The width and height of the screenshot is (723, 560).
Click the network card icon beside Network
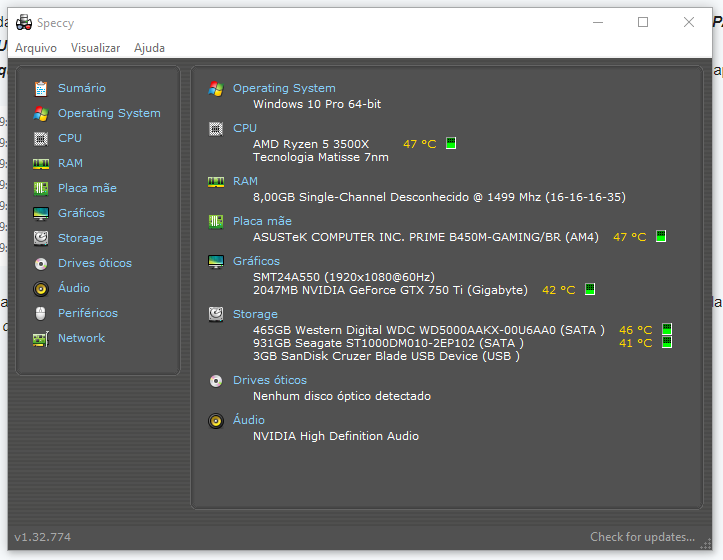(x=41, y=339)
